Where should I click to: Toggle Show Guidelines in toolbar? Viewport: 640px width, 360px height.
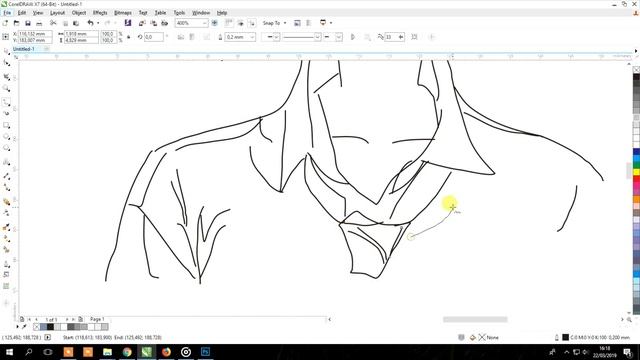pyautogui.click(x=252, y=23)
